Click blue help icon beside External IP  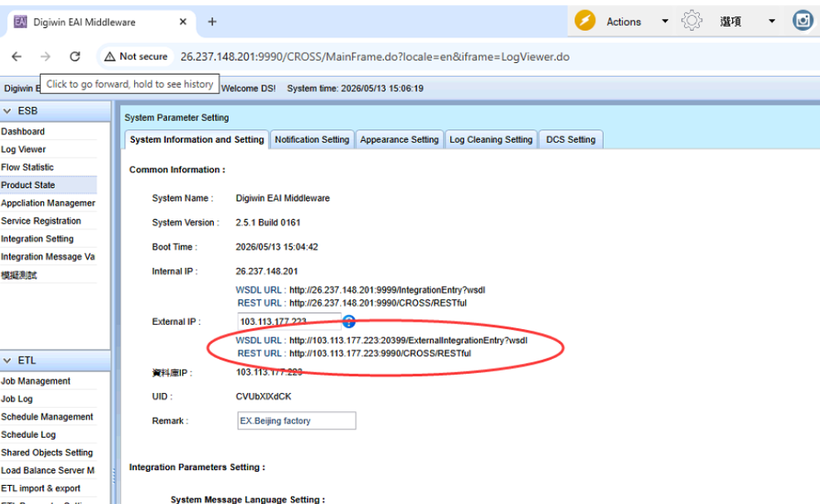(349, 322)
